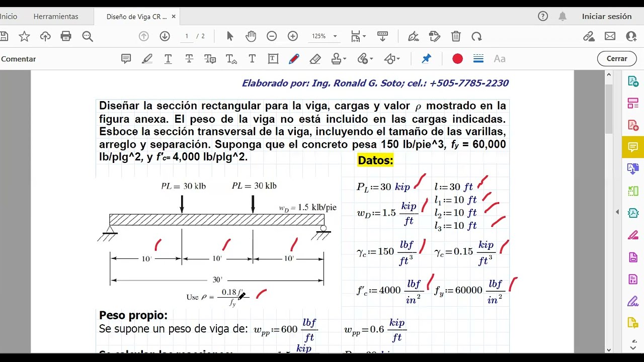Image resolution: width=644 pixels, height=362 pixels.
Task: Open the green Compare files tool in sidebar
Action: 633,191
